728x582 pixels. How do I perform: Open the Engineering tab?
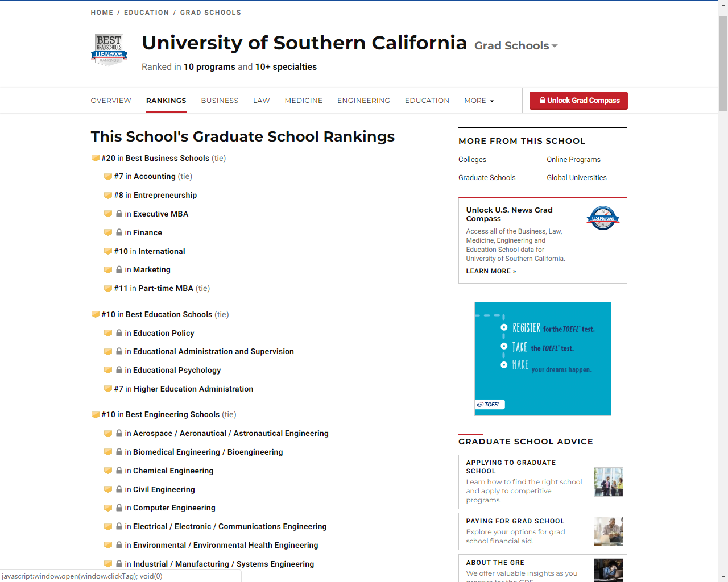tap(363, 101)
